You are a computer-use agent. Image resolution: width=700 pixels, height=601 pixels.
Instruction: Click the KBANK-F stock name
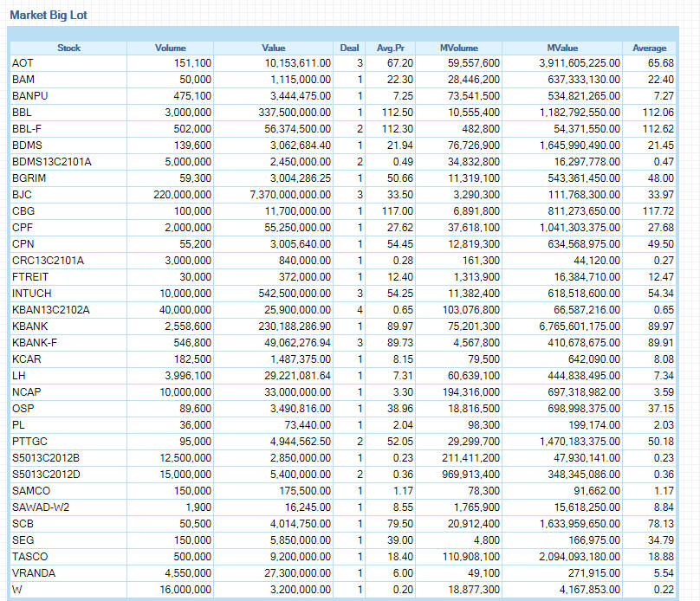click(x=35, y=343)
